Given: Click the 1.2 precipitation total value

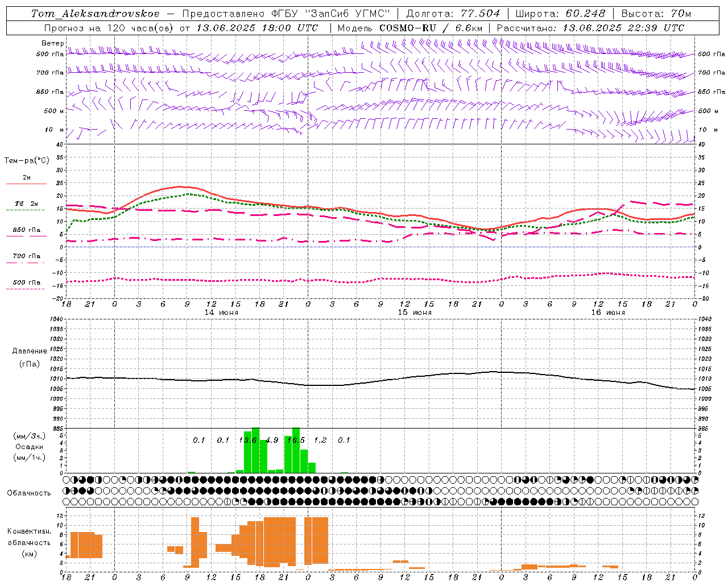Looking at the screenshot, I should pyautogui.click(x=320, y=440).
